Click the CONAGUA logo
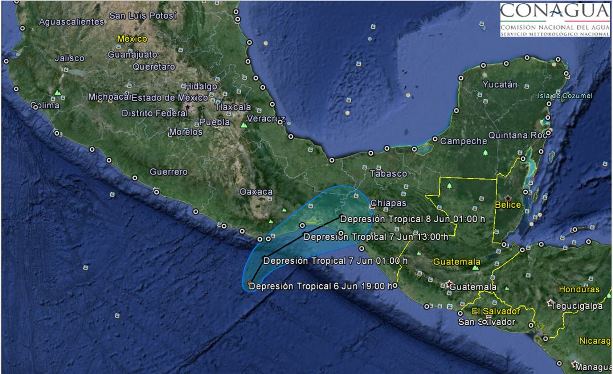 click(x=554, y=20)
